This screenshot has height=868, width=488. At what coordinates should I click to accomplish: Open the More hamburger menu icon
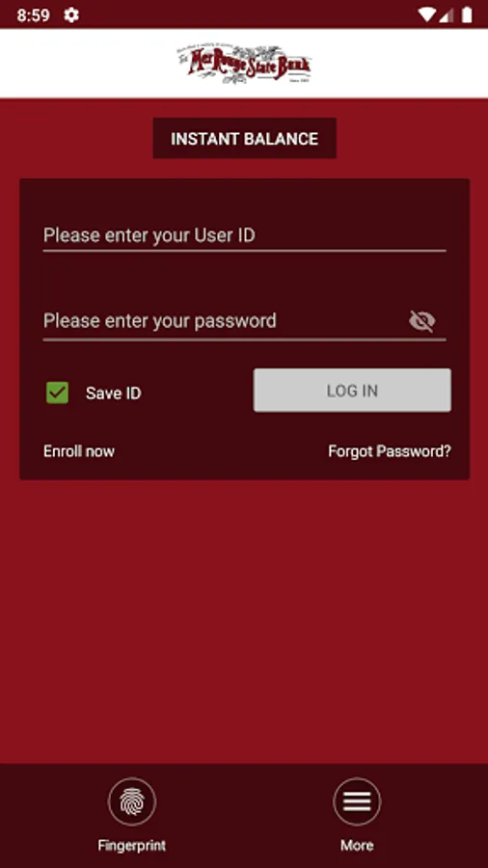coord(357,801)
